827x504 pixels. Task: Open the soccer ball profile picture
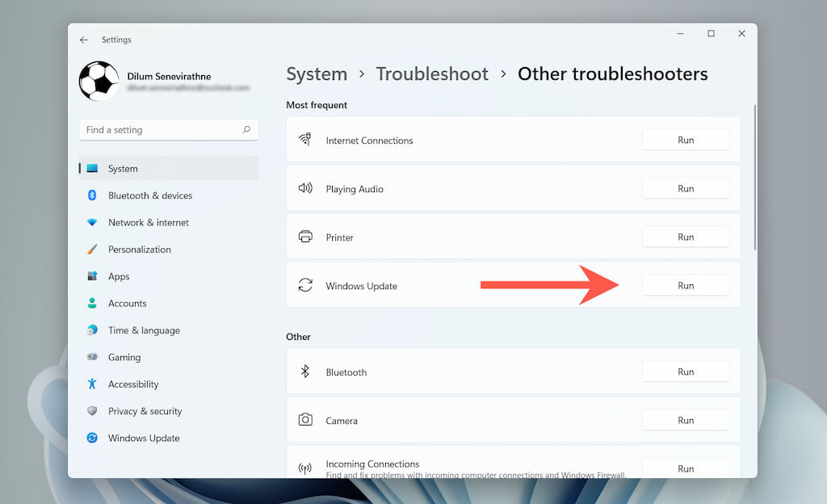tap(99, 82)
